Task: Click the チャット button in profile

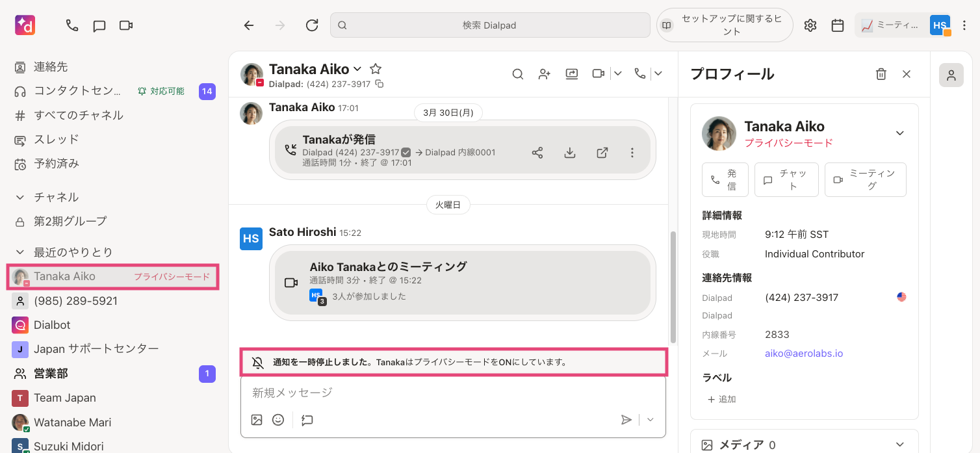Action: pyautogui.click(x=786, y=179)
